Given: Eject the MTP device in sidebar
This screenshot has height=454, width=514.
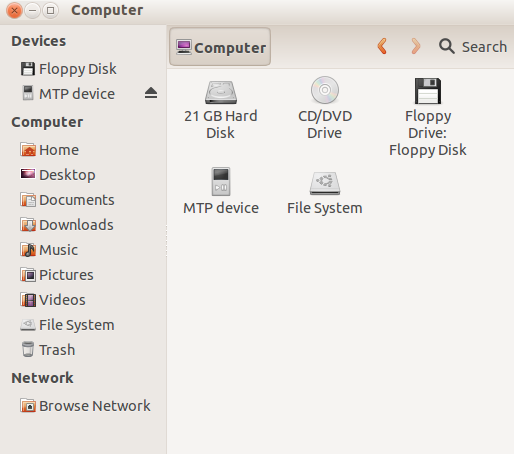Looking at the screenshot, I should [151, 93].
